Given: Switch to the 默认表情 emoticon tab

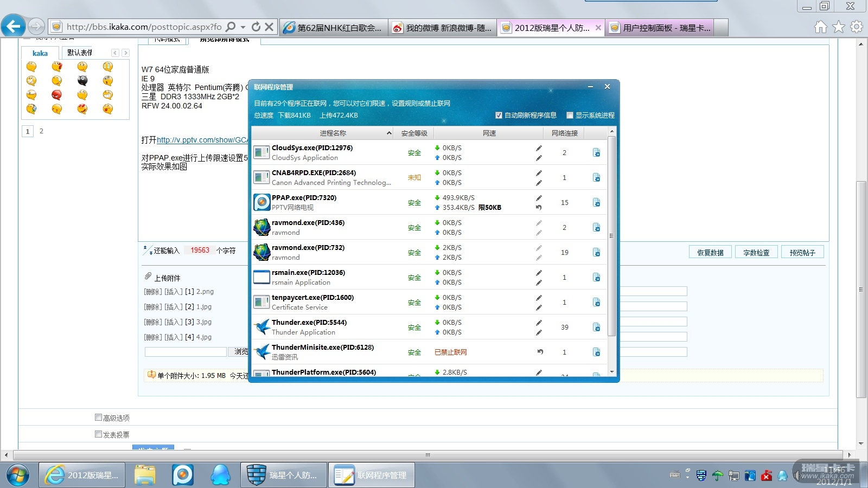Looking at the screenshot, I should pyautogui.click(x=80, y=53).
